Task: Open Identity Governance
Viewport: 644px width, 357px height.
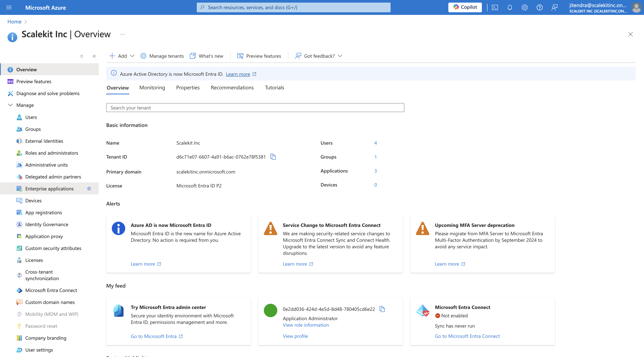Action: pos(47,224)
